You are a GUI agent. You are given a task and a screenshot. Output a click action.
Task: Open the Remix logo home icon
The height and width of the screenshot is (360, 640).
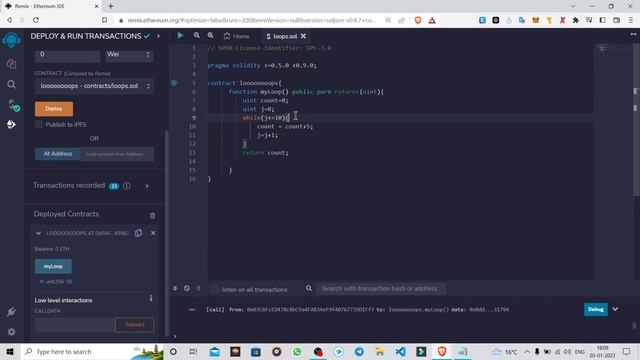coord(11,40)
